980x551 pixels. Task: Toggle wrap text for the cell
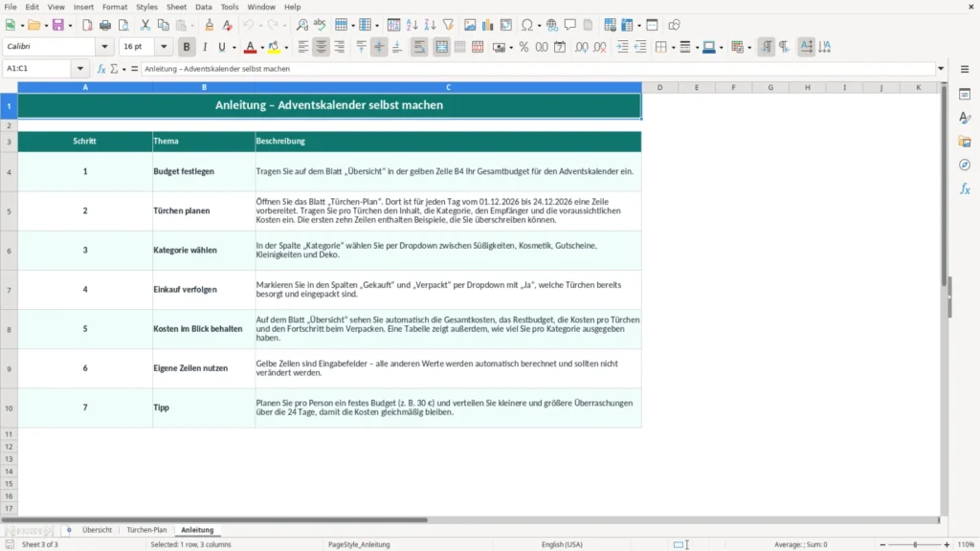point(419,47)
